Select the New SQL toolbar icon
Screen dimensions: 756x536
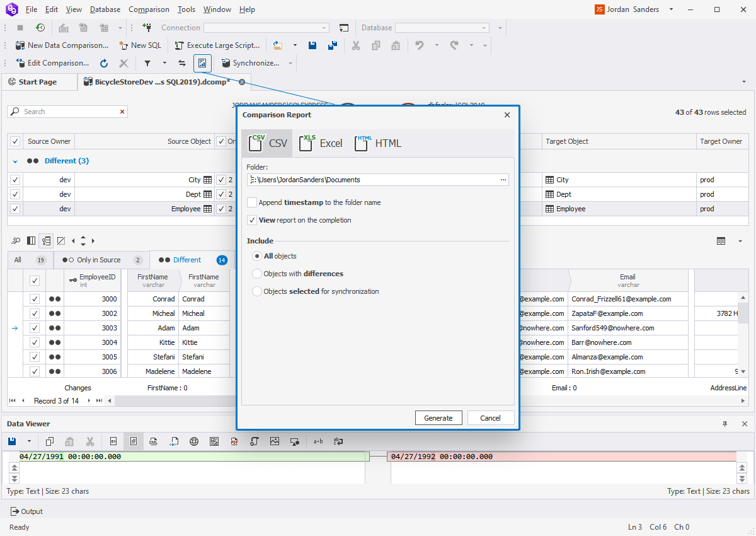tap(140, 45)
